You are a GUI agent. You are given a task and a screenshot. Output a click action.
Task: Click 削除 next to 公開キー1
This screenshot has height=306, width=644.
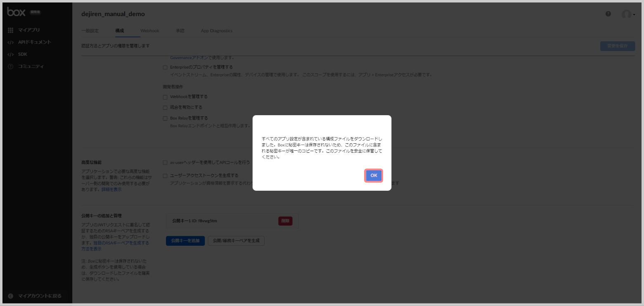pyautogui.click(x=285, y=221)
